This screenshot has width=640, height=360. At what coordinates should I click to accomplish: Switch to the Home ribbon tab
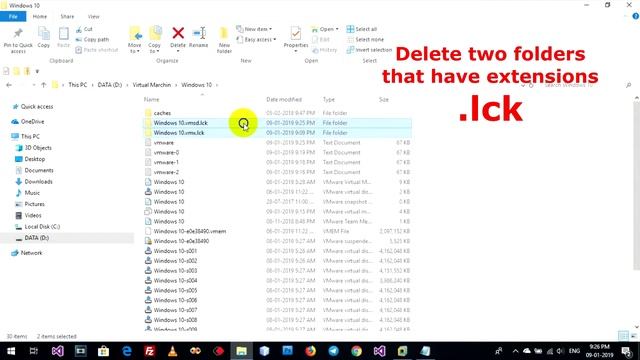pyautogui.click(x=40, y=16)
